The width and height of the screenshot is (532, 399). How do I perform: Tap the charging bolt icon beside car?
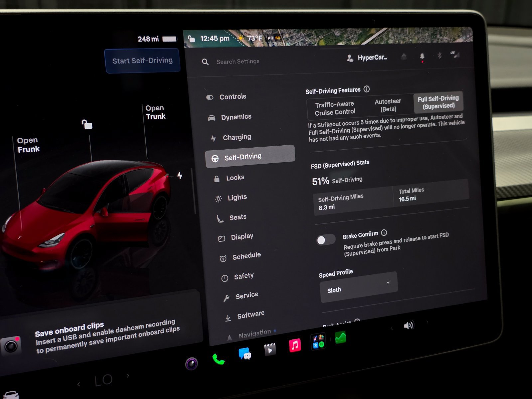180,175
